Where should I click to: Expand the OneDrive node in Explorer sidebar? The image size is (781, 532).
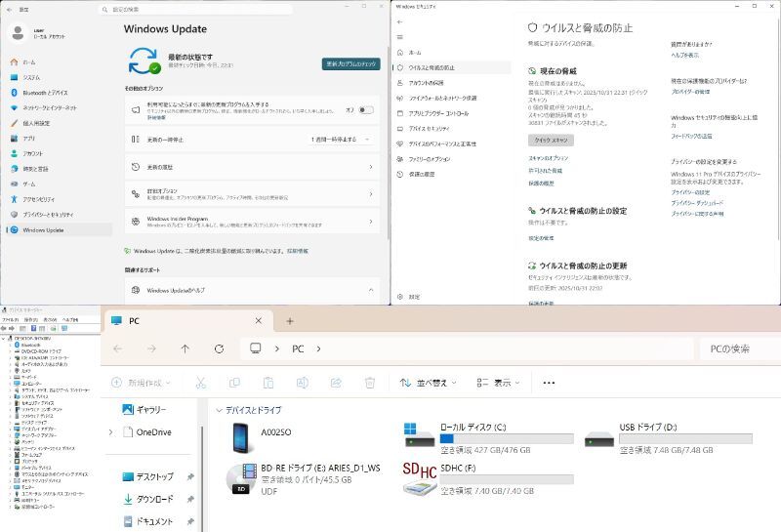point(110,432)
